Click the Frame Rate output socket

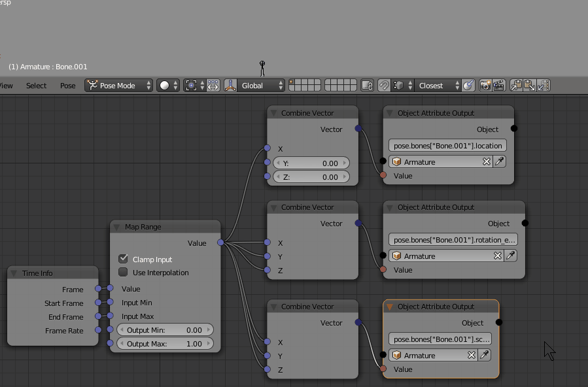pyautogui.click(x=98, y=330)
